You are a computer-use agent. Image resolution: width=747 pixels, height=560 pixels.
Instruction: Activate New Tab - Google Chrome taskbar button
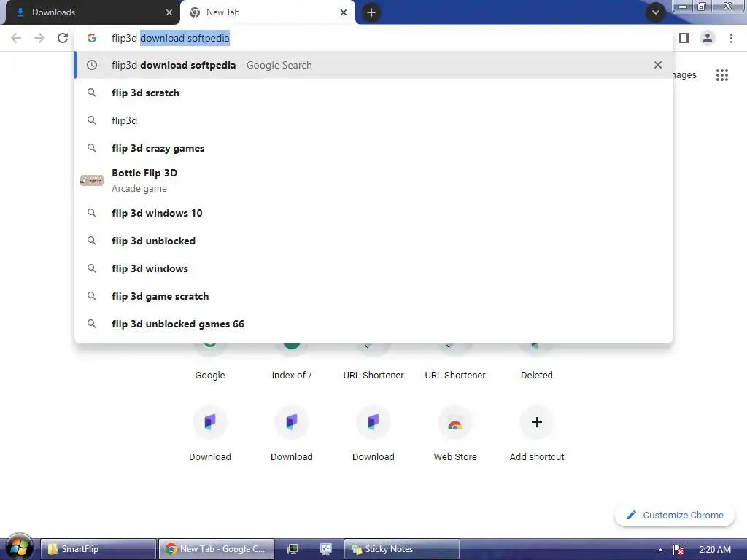point(216,549)
